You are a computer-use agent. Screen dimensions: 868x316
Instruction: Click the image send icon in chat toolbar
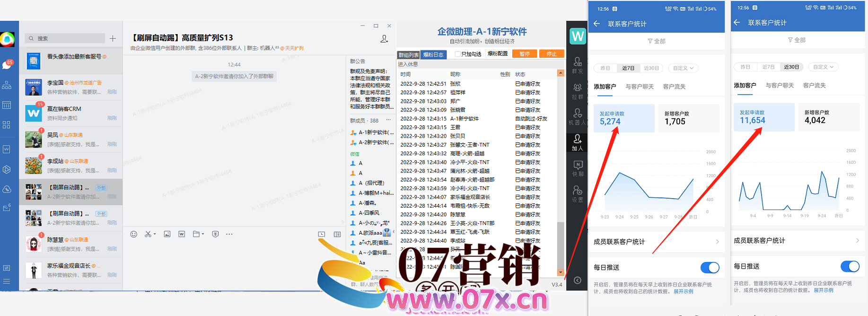(167, 234)
